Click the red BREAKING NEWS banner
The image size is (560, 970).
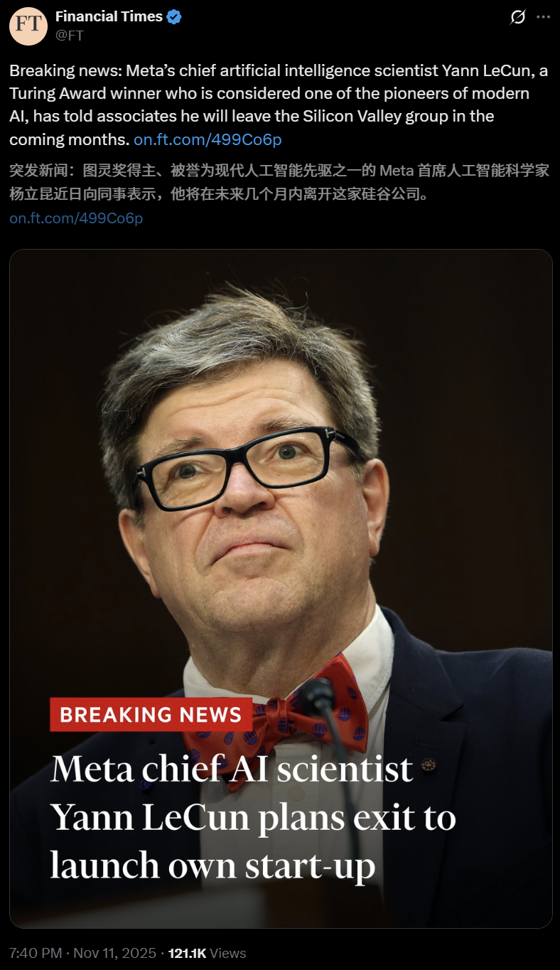click(151, 715)
